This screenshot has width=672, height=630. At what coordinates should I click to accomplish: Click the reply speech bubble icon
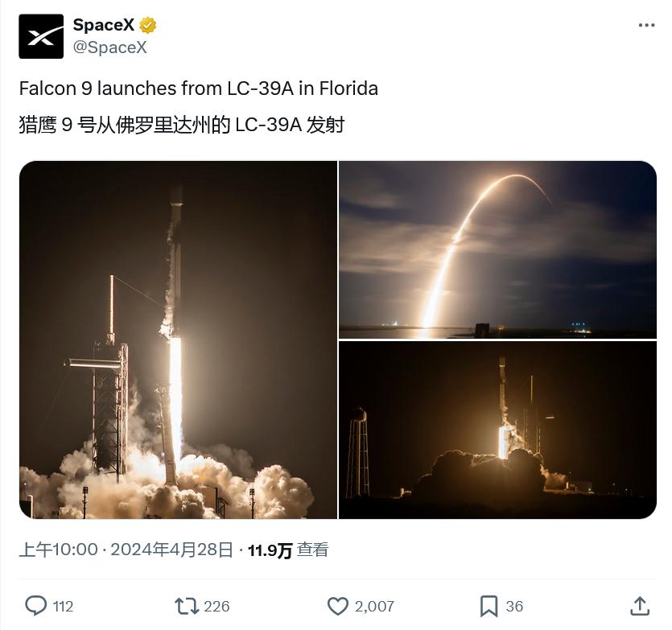tap(36, 606)
